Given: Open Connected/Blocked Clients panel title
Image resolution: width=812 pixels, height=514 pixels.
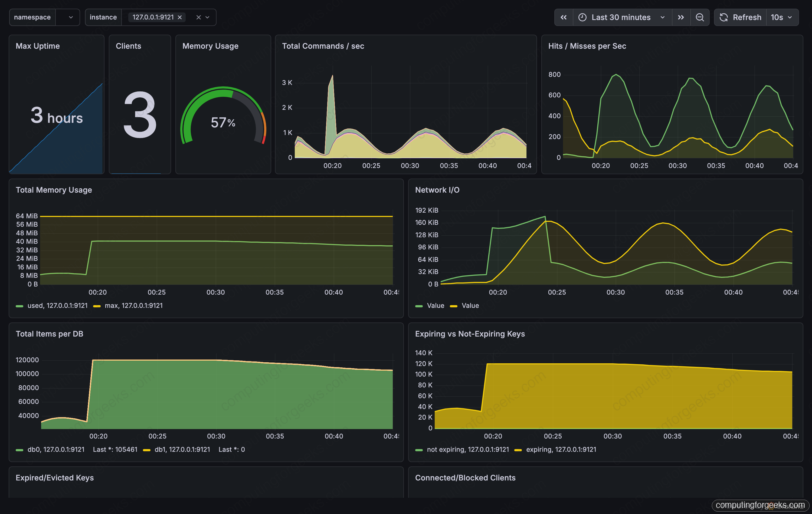Looking at the screenshot, I should (x=465, y=477).
